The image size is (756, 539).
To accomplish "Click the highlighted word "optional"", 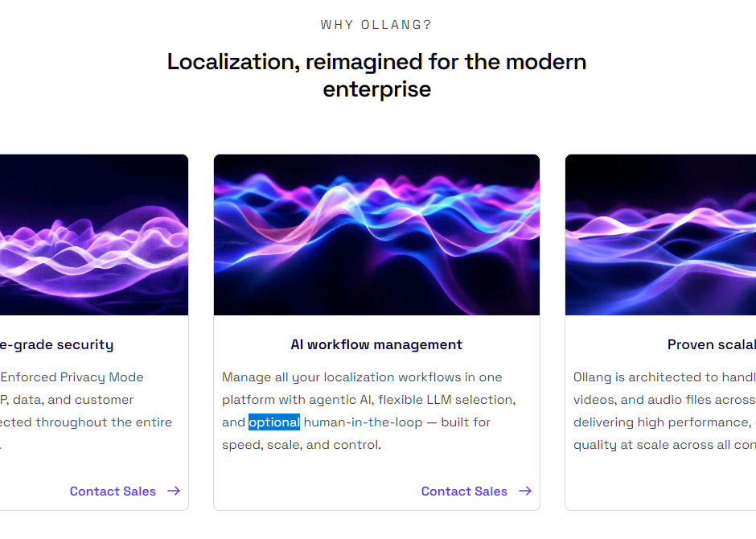I will [x=274, y=422].
